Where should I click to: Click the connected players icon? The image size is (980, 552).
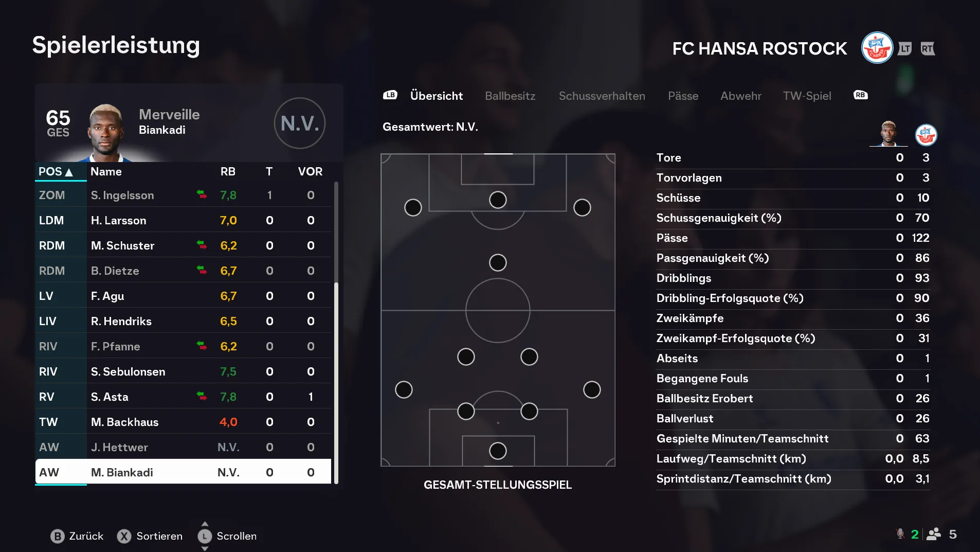click(x=934, y=534)
